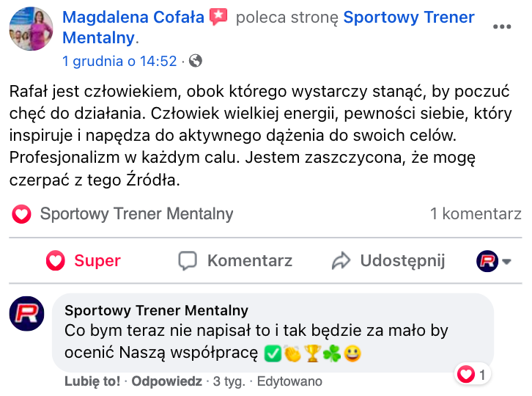
Task: Click the speech bubble comment icon
Action: tap(188, 260)
